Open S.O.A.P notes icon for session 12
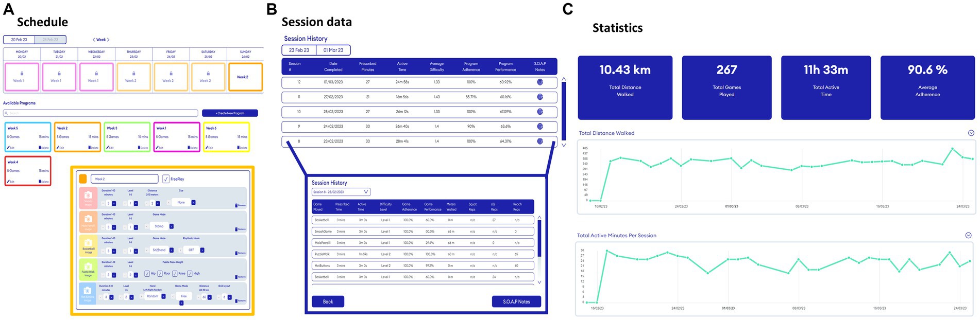Screen dimensions: 980x320 point(539,82)
